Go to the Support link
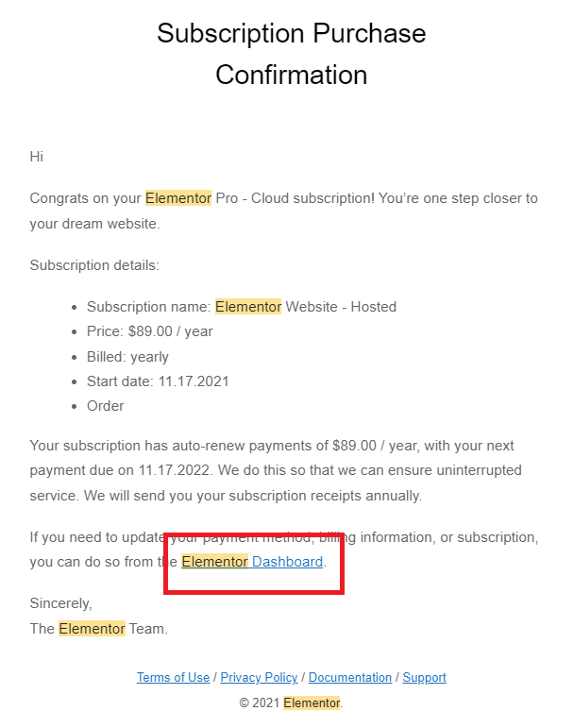Screen dimensions: 574x728 (424, 677)
